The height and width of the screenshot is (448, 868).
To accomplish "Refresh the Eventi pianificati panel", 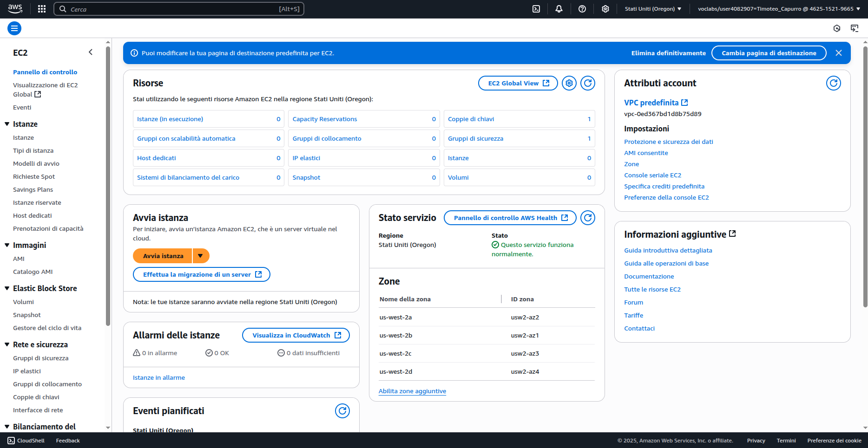I will click(342, 411).
